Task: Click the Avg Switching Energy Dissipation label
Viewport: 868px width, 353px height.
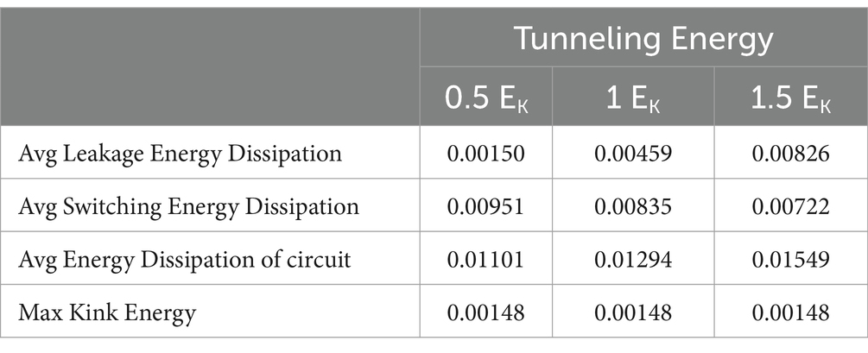Action: pyautogui.click(x=188, y=205)
